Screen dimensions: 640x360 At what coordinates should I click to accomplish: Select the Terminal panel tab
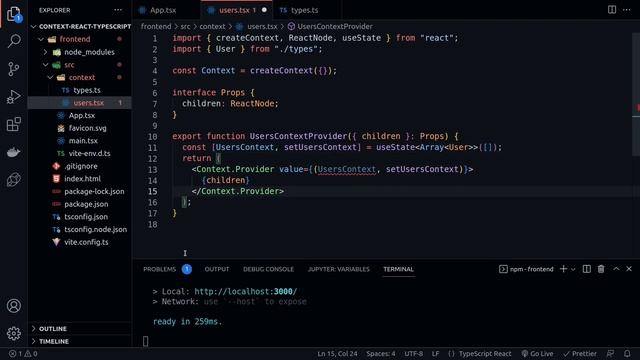tap(398, 269)
